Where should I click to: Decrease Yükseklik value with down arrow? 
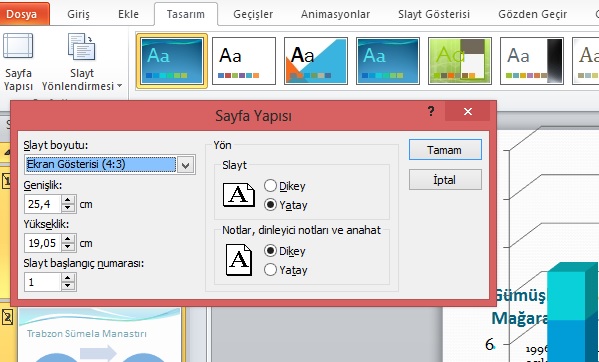click(x=68, y=247)
